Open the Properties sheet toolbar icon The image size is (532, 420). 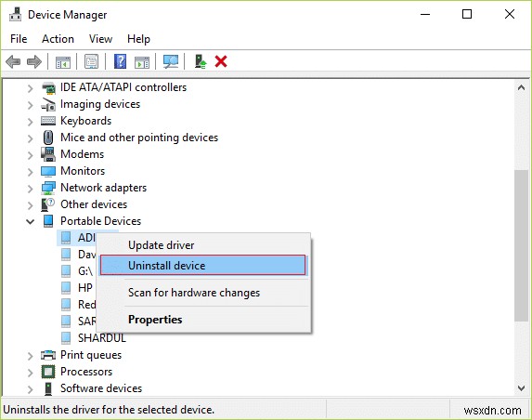click(x=91, y=62)
